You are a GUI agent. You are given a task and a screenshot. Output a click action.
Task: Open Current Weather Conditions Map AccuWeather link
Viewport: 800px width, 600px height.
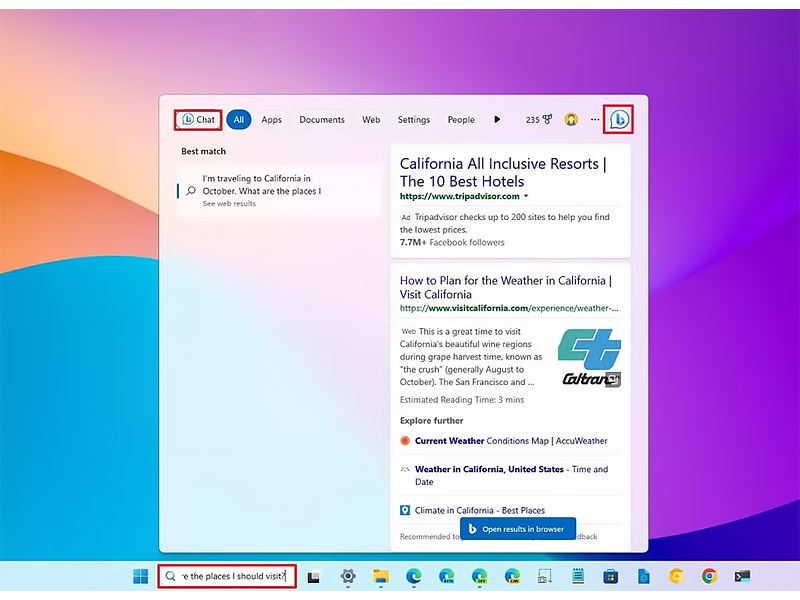(x=511, y=441)
